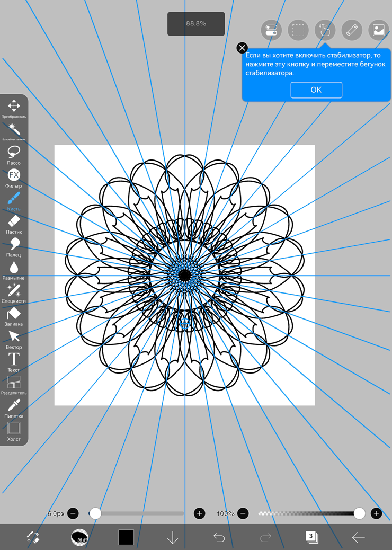Undo the last stroke
Screen dimensions: 392x550
coord(219,537)
